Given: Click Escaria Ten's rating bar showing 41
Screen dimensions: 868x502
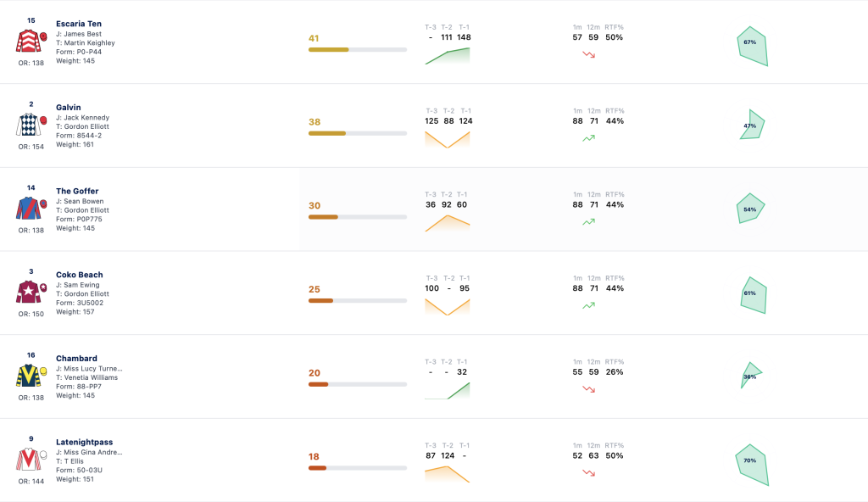Looking at the screenshot, I should (x=358, y=50).
